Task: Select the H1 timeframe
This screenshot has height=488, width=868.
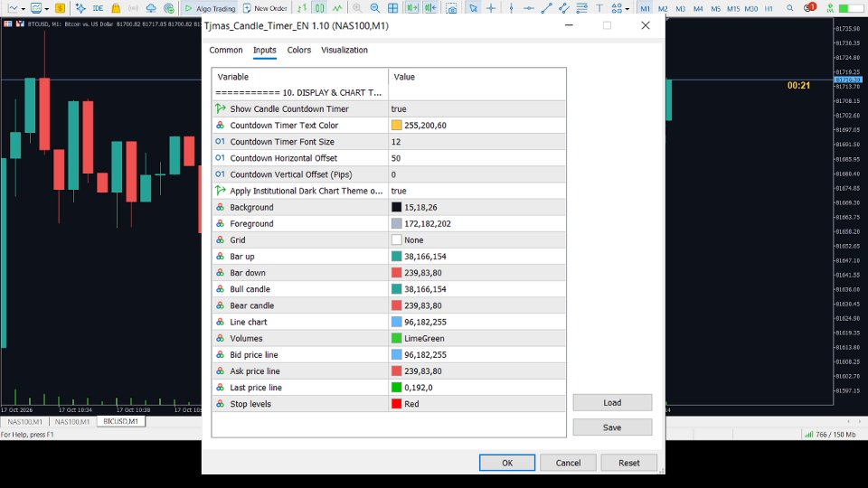Action: pyautogui.click(x=769, y=8)
